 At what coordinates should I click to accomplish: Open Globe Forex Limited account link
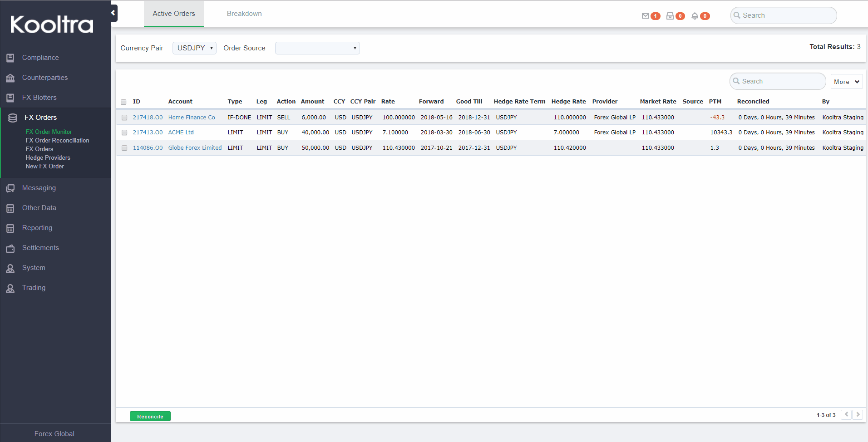click(195, 147)
